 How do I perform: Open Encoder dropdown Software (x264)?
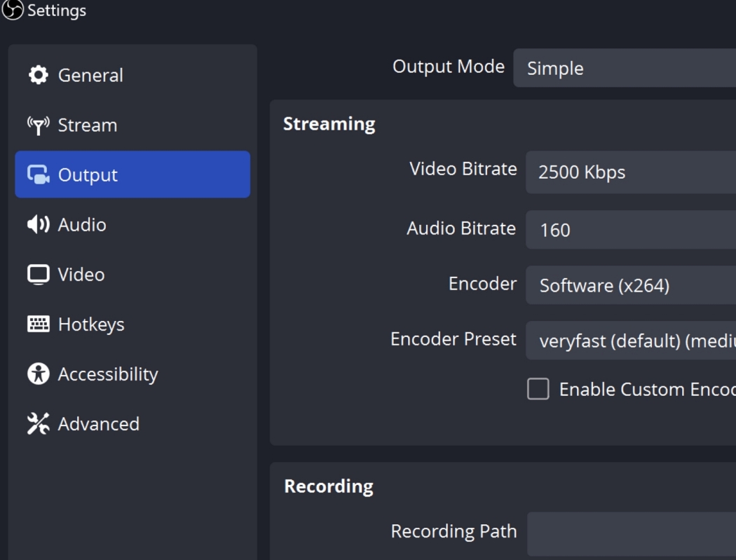click(631, 285)
